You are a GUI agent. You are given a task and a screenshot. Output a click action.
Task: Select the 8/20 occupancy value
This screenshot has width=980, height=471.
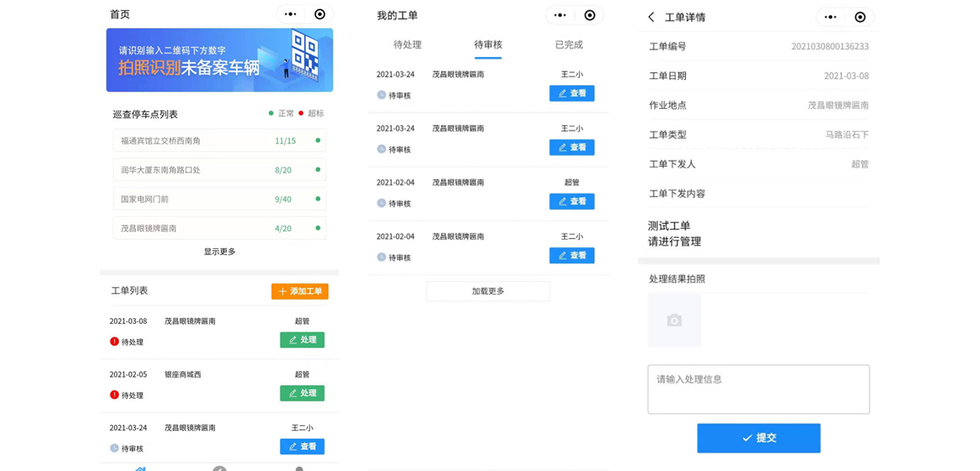tap(283, 169)
